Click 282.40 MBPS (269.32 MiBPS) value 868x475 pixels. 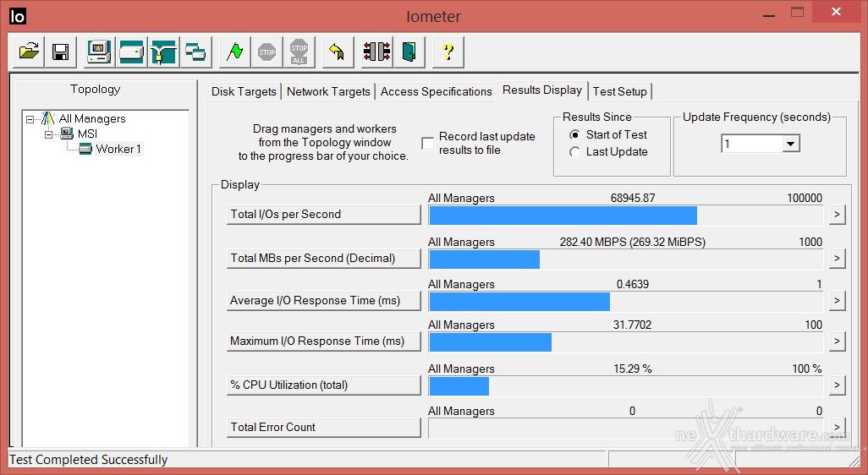point(632,243)
